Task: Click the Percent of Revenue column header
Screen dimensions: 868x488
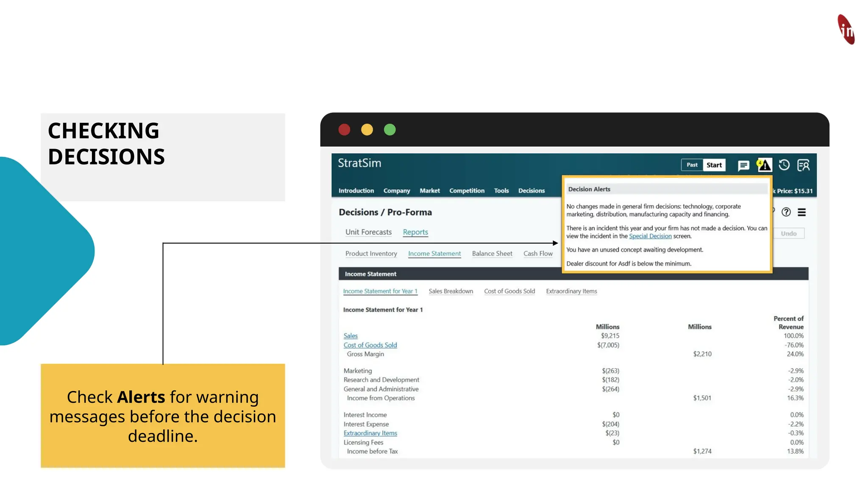Action: pos(788,322)
